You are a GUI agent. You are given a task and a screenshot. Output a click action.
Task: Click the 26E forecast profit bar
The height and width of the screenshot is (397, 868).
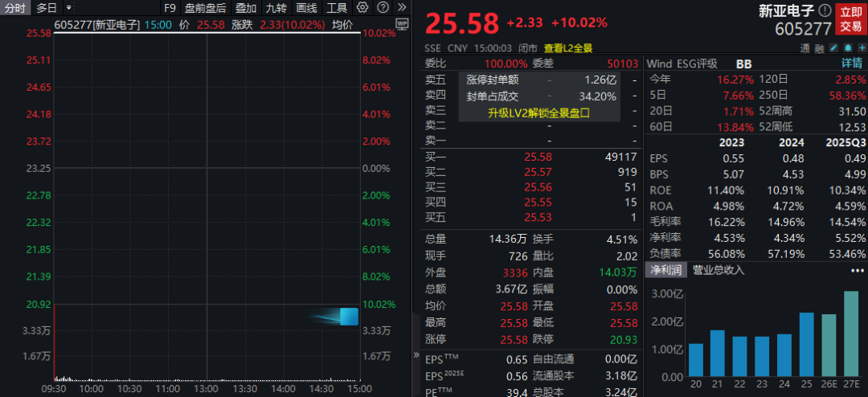click(x=829, y=346)
